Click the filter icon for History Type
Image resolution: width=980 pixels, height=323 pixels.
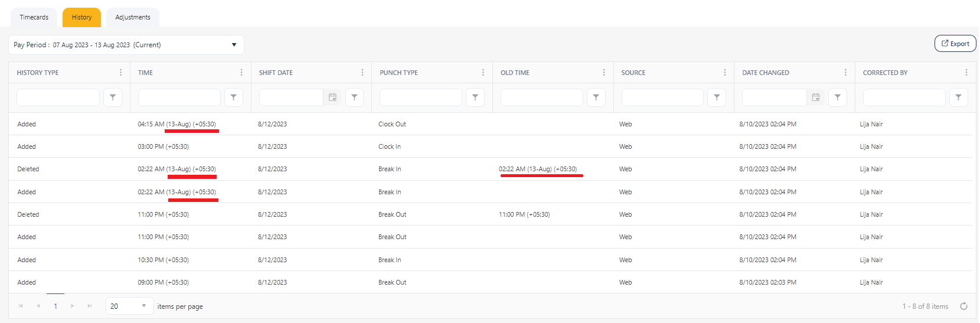point(113,97)
